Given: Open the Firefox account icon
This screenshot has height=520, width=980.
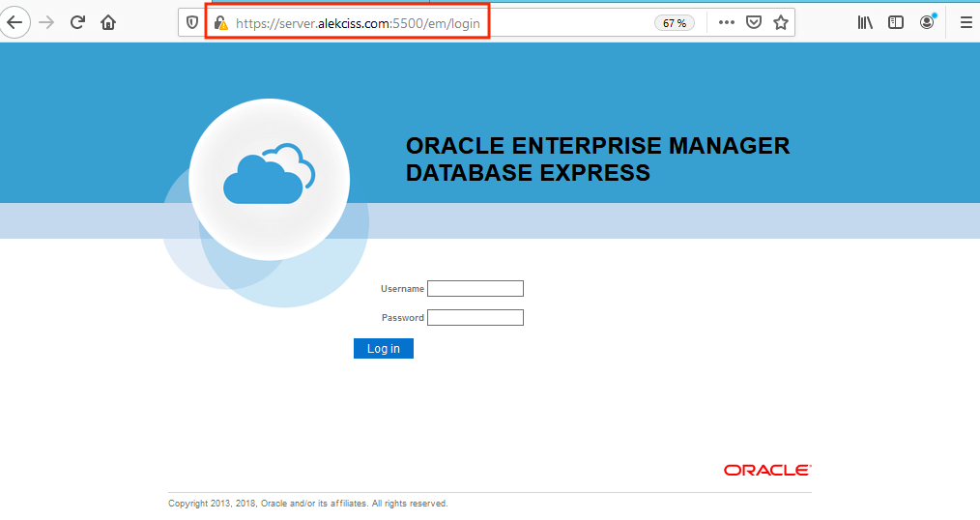Looking at the screenshot, I should click(x=928, y=22).
